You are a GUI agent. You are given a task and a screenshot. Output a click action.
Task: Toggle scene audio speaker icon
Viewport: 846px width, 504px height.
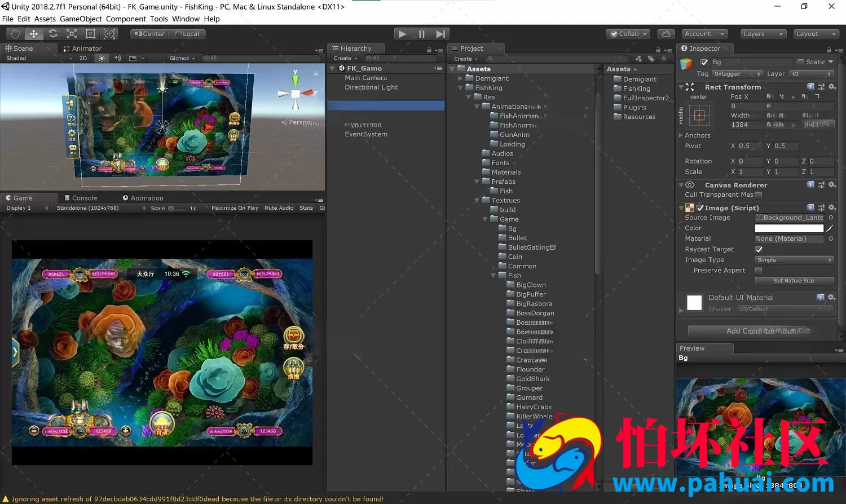pyautogui.click(x=117, y=58)
